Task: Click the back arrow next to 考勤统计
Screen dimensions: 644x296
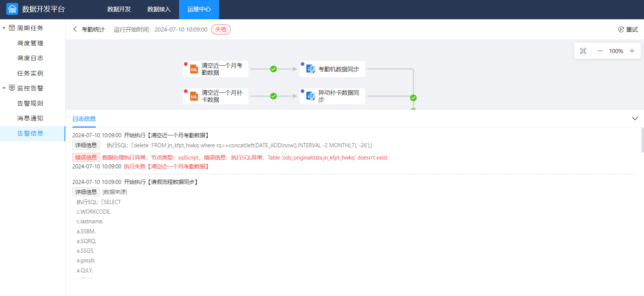Action: [75, 29]
